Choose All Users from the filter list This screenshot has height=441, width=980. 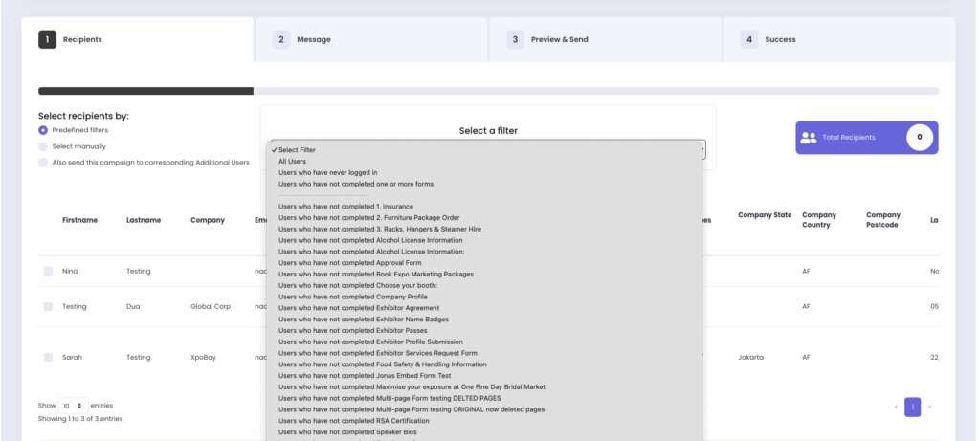[295, 162]
